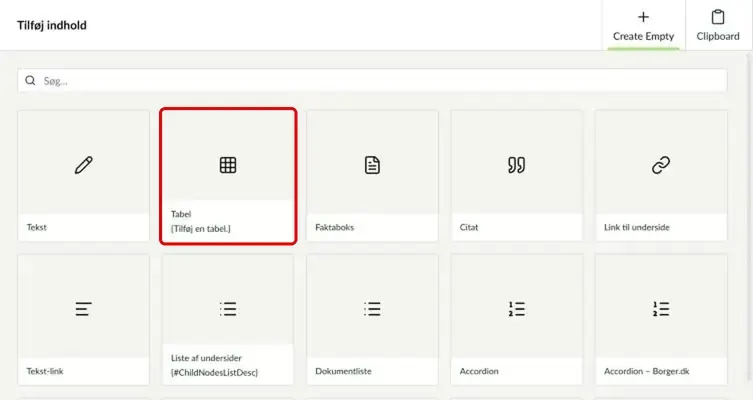
Task: Click the Citat label
Action: pyautogui.click(x=469, y=227)
